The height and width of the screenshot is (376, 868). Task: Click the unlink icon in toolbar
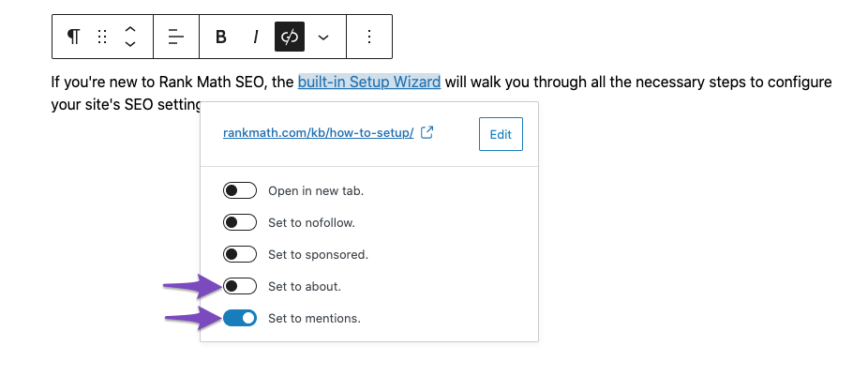coord(290,38)
